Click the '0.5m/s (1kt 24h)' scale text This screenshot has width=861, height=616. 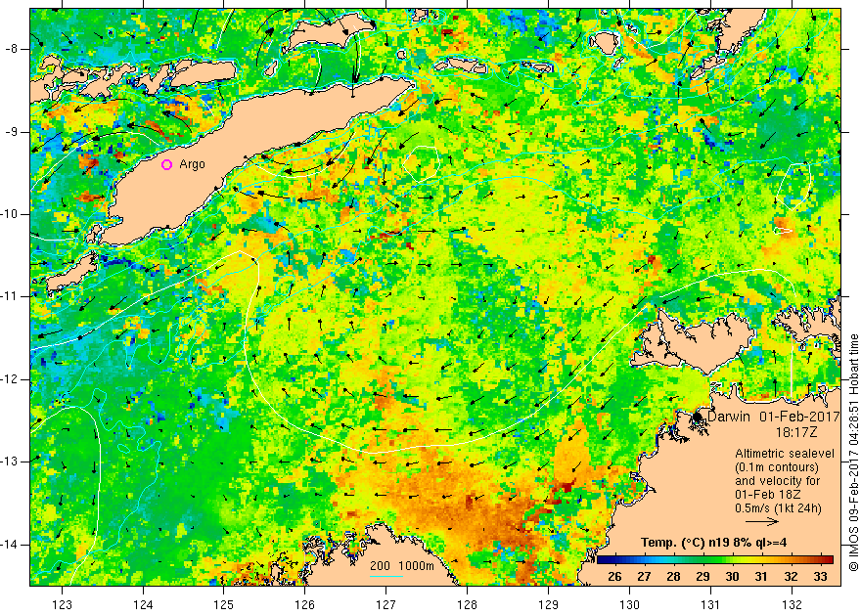(778, 508)
